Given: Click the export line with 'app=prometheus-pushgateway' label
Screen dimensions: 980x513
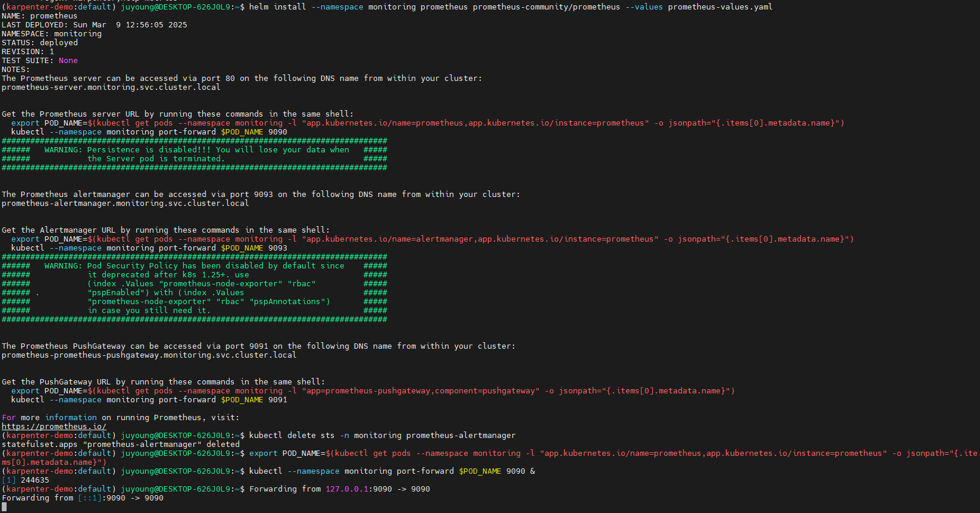Looking at the screenshot, I should pyautogui.click(x=373, y=391).
